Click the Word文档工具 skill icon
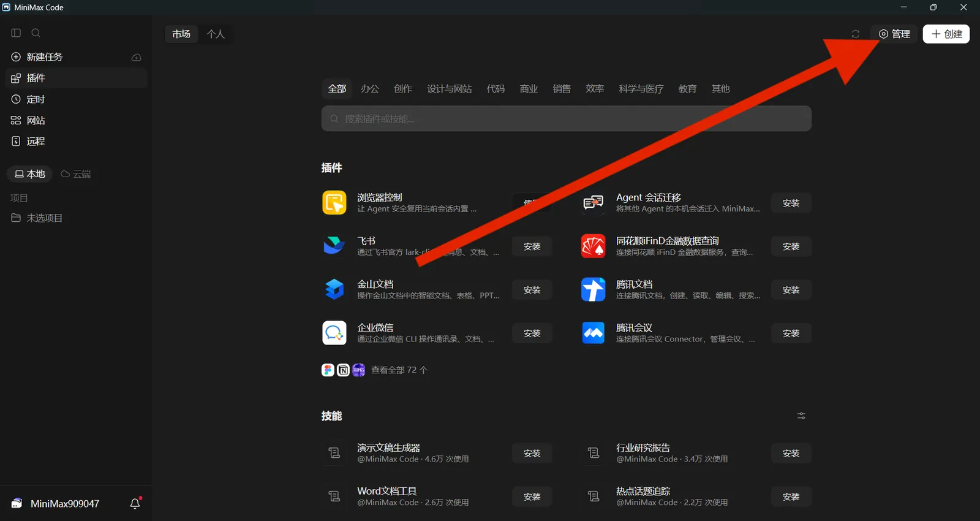Viewport: 980px width, 521px height. pos(334,496)
